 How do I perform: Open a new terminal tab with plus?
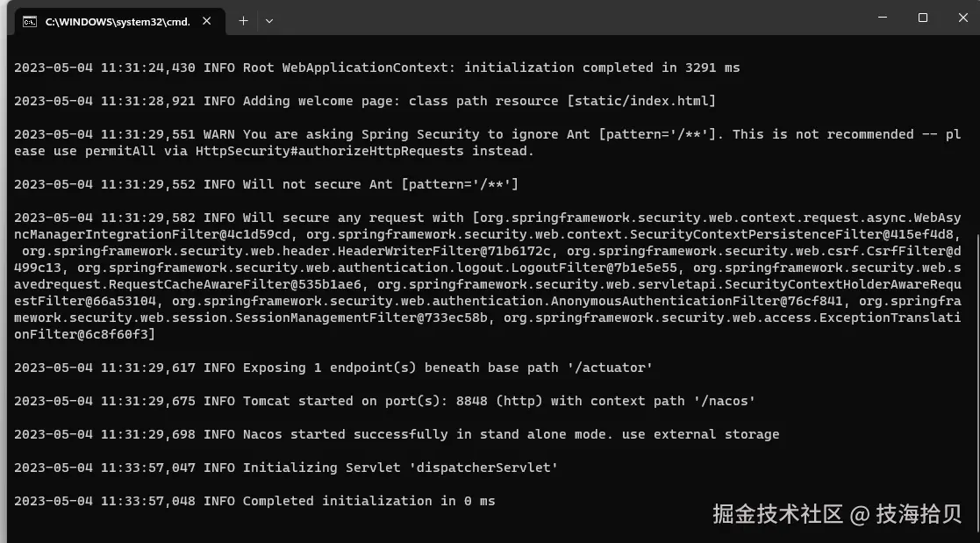click(x=243, y=21)
